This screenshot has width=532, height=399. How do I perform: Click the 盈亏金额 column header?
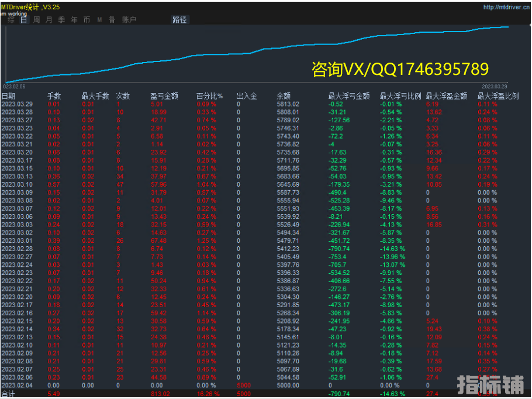pyautogui.click(x=164, y=96)
